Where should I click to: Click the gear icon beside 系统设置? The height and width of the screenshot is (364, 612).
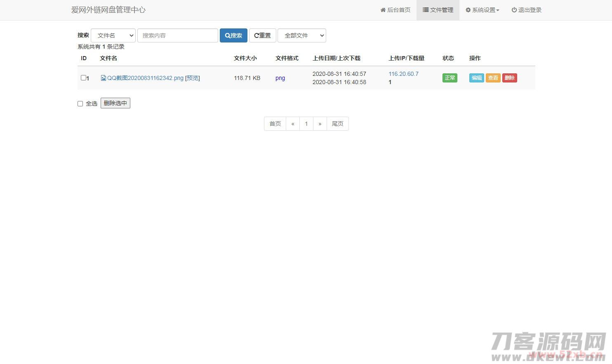coord(468,10)
